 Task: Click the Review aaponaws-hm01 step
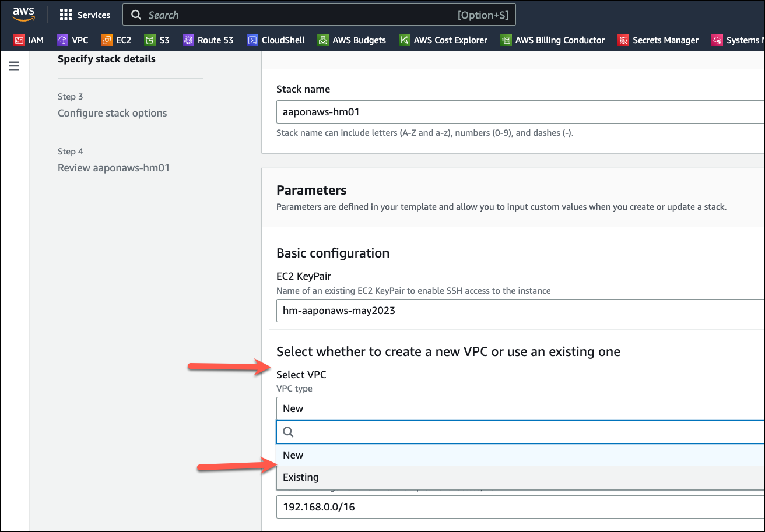click(x=114, y=168)
